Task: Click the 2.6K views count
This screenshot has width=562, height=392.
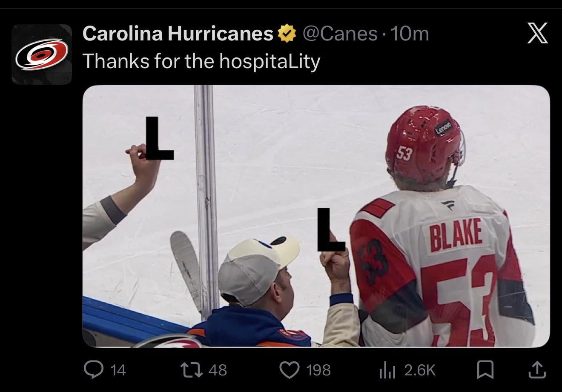Action: (x=419, y=370)
